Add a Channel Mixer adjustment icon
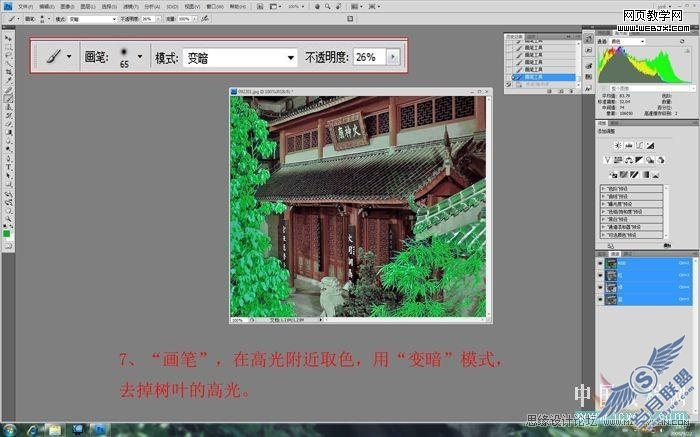 coord(661,160)
